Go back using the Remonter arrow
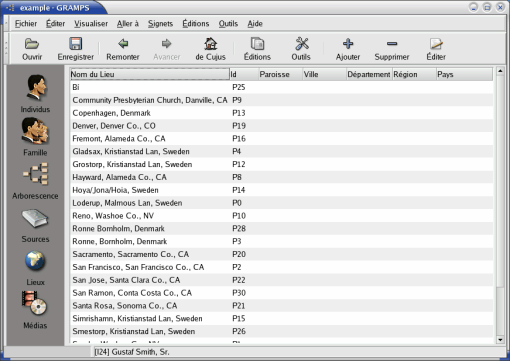Viewport: 510px width, 361px height. pyautogui.click(x=123, y=49)
